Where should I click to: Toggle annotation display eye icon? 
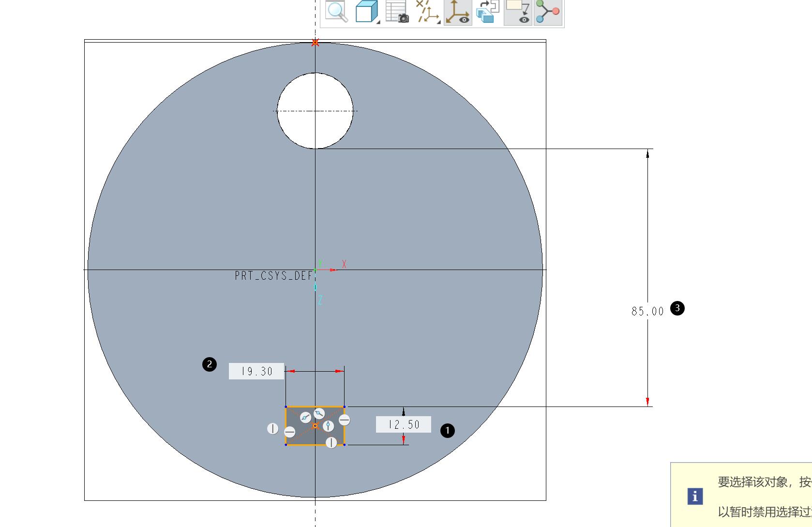pyautogui.click(x=518, y=12)
